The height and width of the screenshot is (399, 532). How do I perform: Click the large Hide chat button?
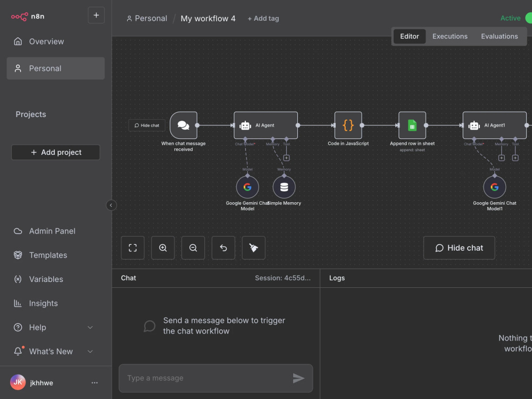[x=459, y=248]
